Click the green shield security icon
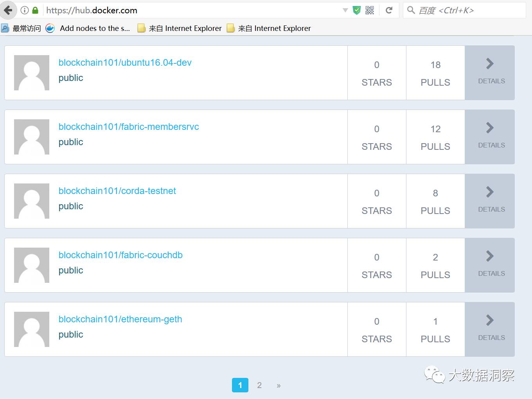532x399 pixels. (356, 11)
